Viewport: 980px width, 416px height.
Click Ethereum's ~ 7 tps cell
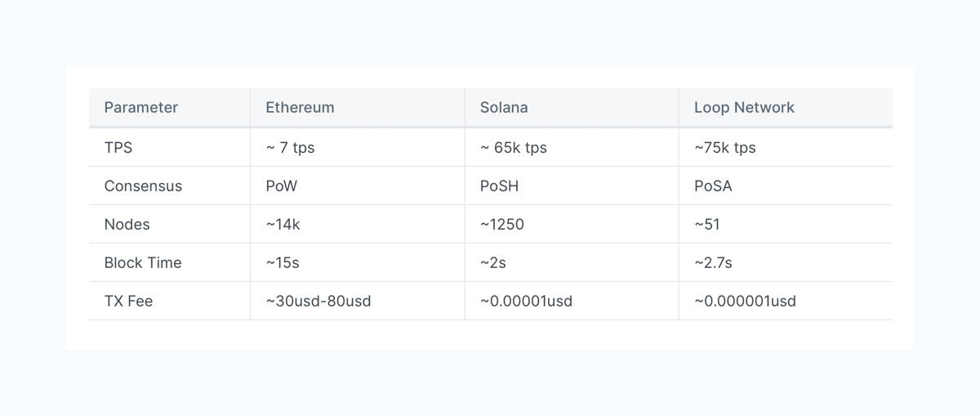290,148
